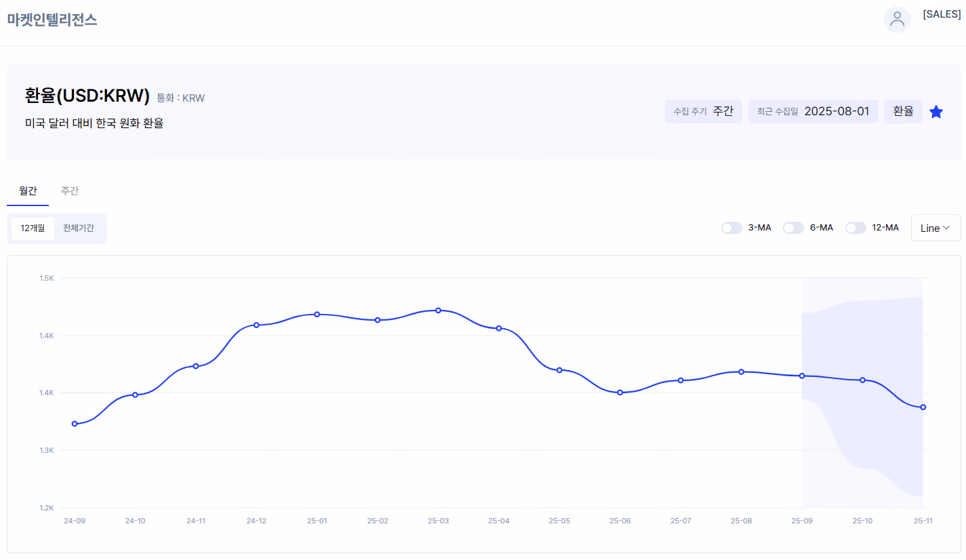
Task: Click the 24-12 data point marker
Action: point(256,325)
